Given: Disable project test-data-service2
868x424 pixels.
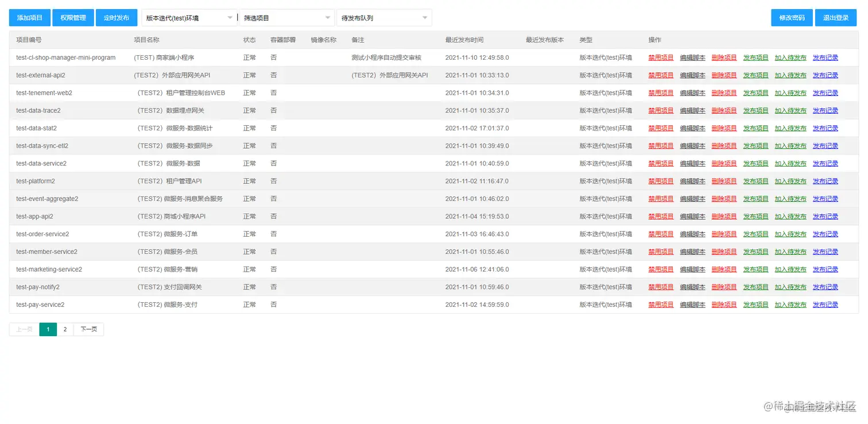Looking at the screenshot, I should pos(661,164).
